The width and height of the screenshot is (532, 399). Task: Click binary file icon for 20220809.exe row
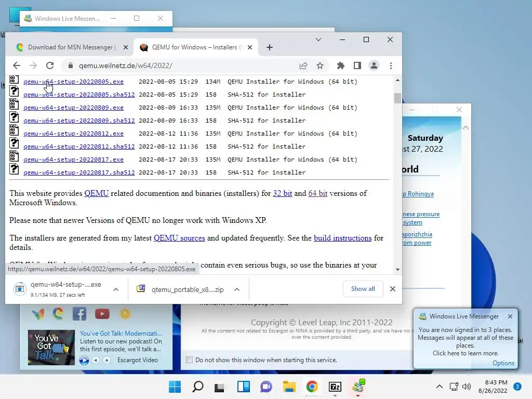click(14, 104)
